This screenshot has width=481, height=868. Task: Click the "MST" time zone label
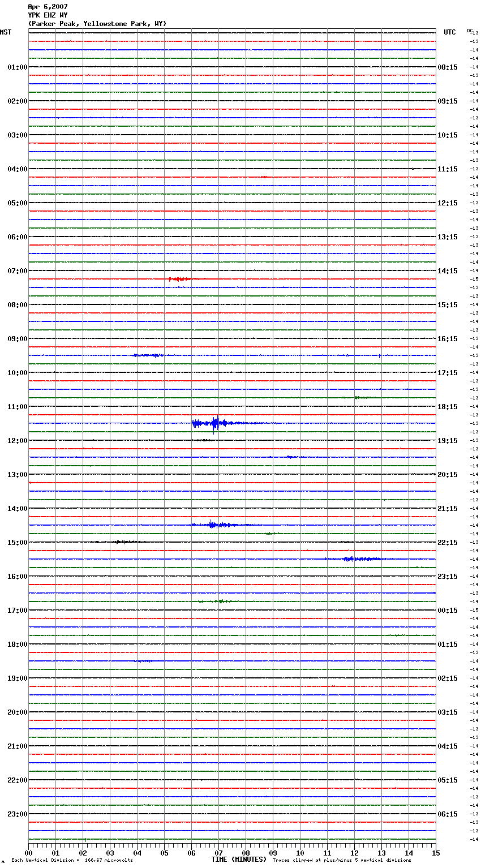pos(6,32)
